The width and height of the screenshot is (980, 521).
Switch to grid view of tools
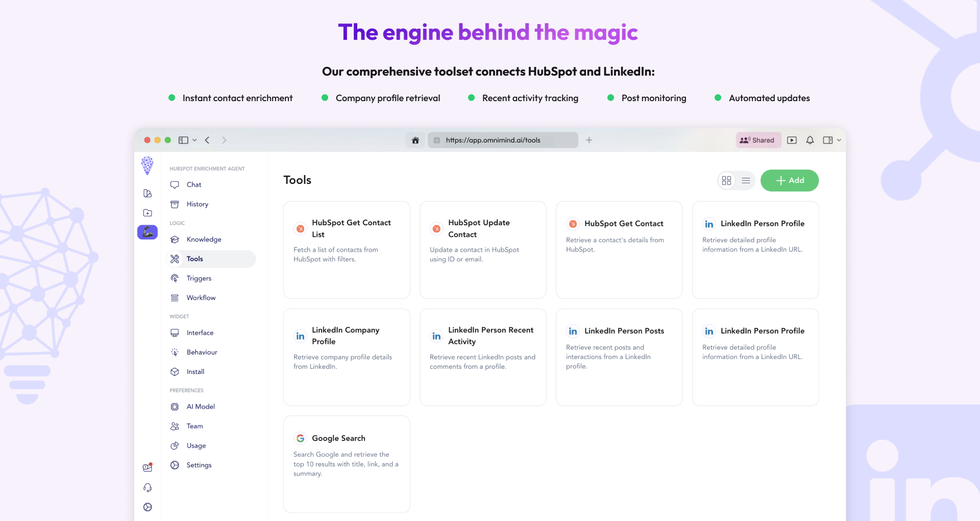726,181
